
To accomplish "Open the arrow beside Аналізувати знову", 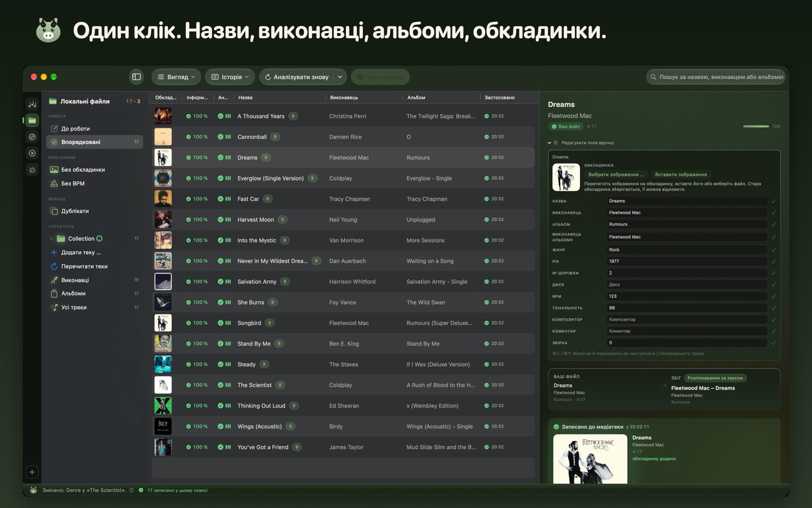I will tap(340, 77).
